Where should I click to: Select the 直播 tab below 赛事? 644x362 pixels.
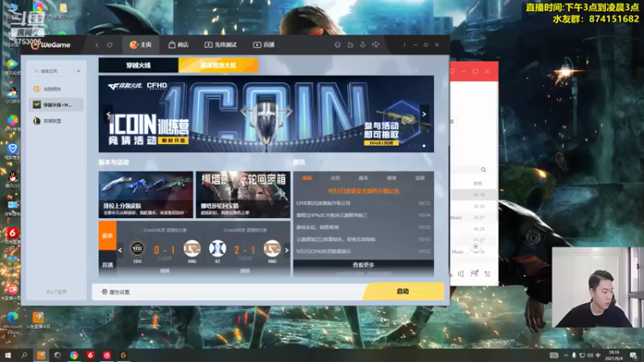(x=108, y=265)
